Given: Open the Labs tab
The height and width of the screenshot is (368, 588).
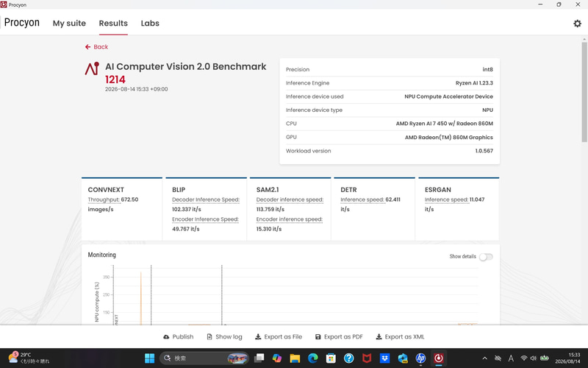Looking at the screenshot, I should click(150, 24).
